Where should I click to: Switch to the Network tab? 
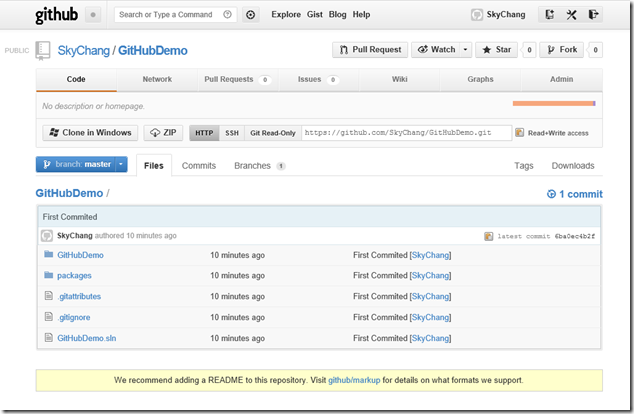(x=157, y=80)
